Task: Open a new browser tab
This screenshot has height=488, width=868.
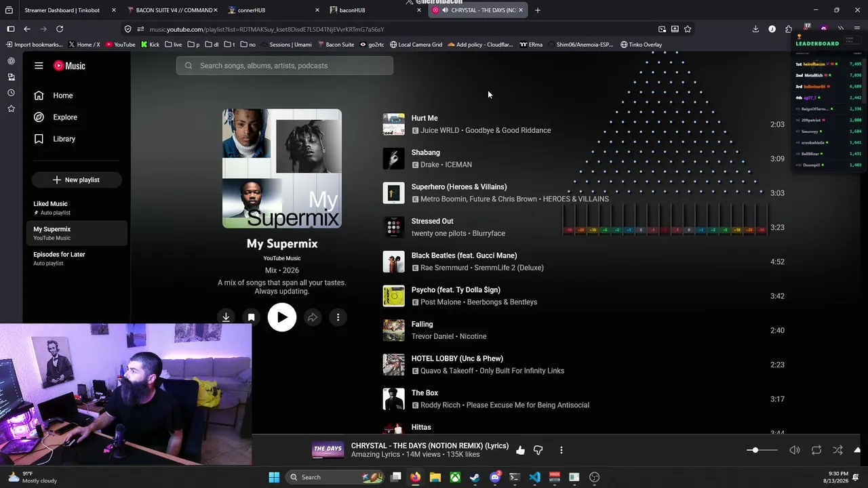Action: [538, 10]
